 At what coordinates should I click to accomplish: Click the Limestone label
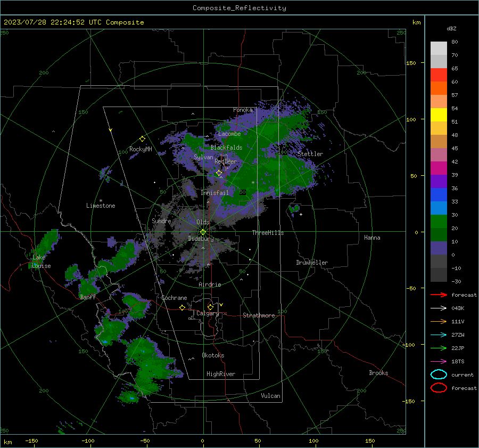101,206
